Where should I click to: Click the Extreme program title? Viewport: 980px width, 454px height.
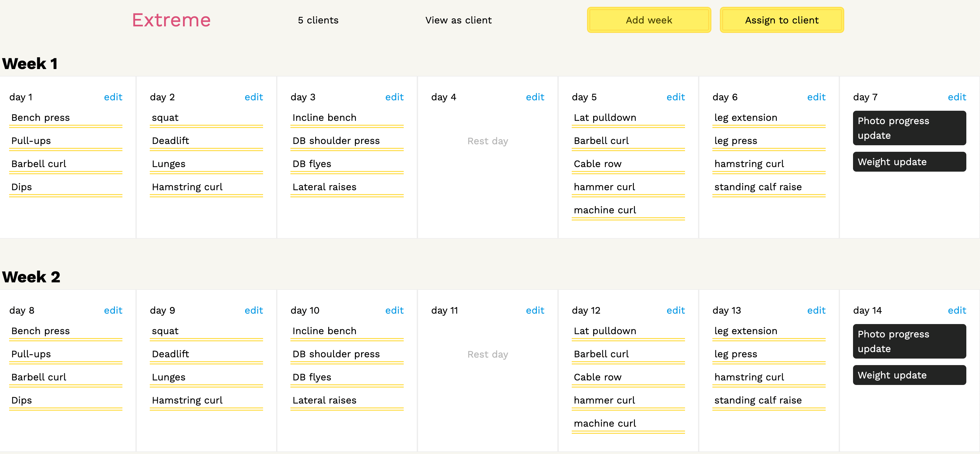(x=171, y=20)
